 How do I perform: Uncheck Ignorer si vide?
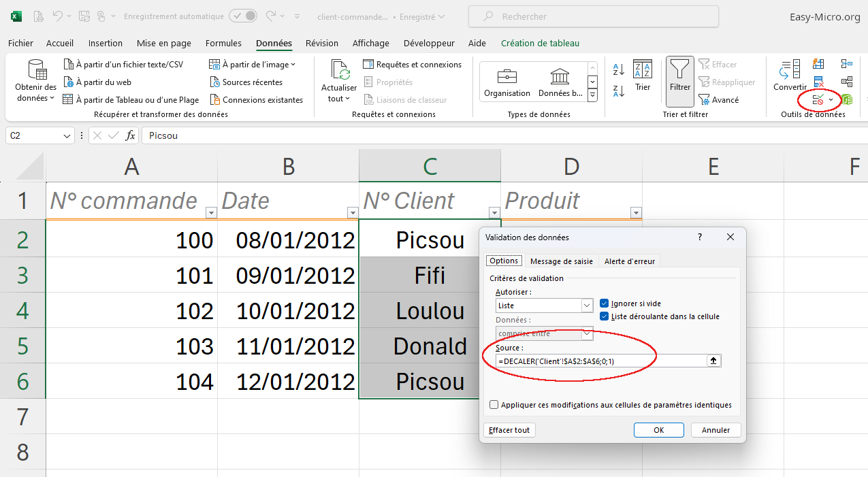tap(604, 303)
